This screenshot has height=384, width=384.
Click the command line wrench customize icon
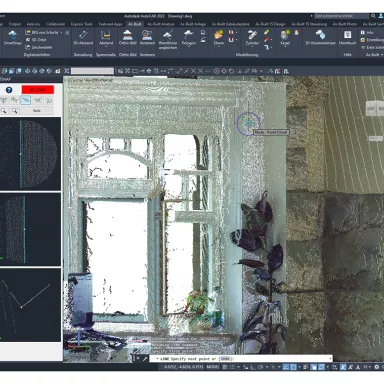(x=145, y=359)
